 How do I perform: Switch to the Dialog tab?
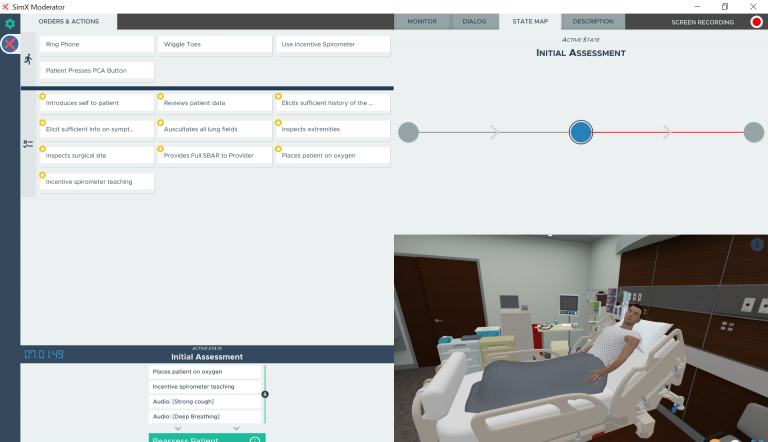point(474,22)
